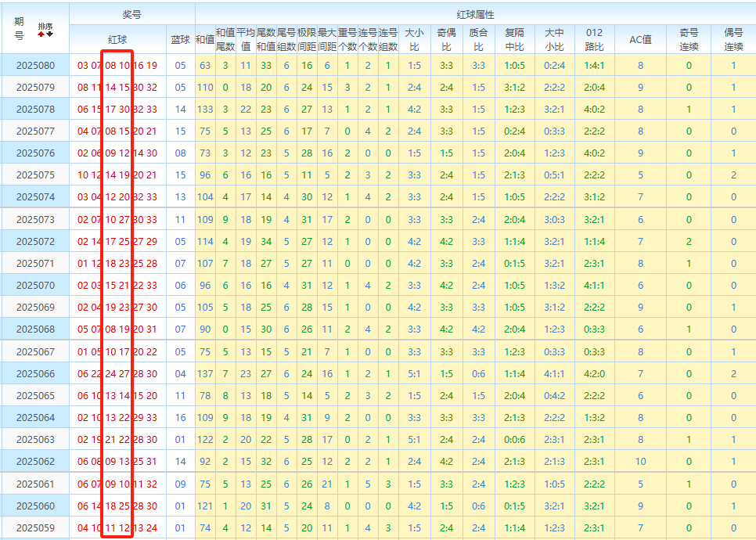Viewport: 756px width, 540px height.
Task: Click 奇偶比 value 4:2 in row 2025072
Action: (446, 242)
